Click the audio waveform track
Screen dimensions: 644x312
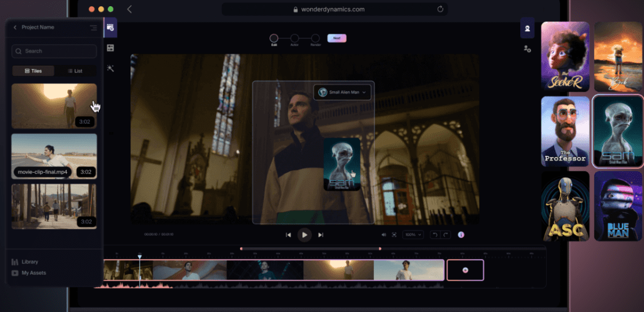(x=269, y=284)
